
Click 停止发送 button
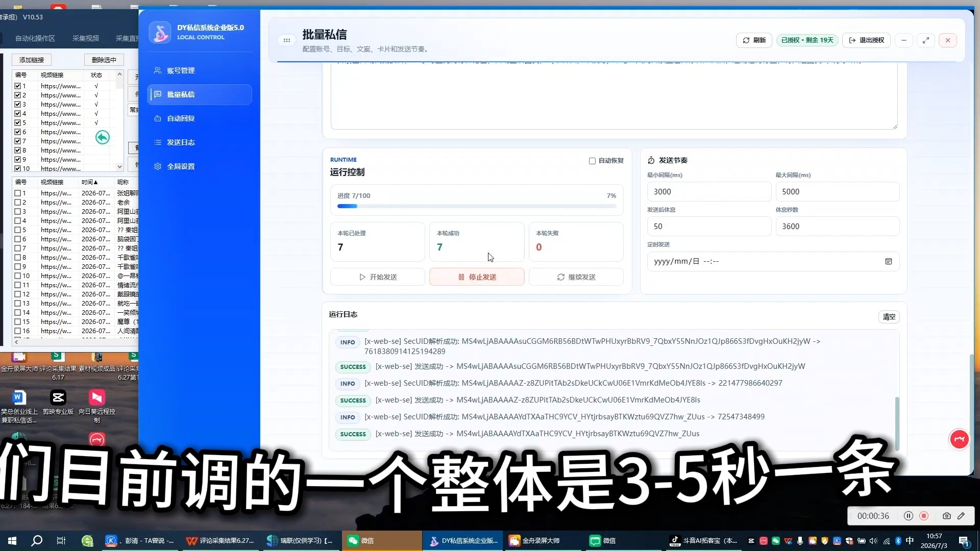[477, 277]
